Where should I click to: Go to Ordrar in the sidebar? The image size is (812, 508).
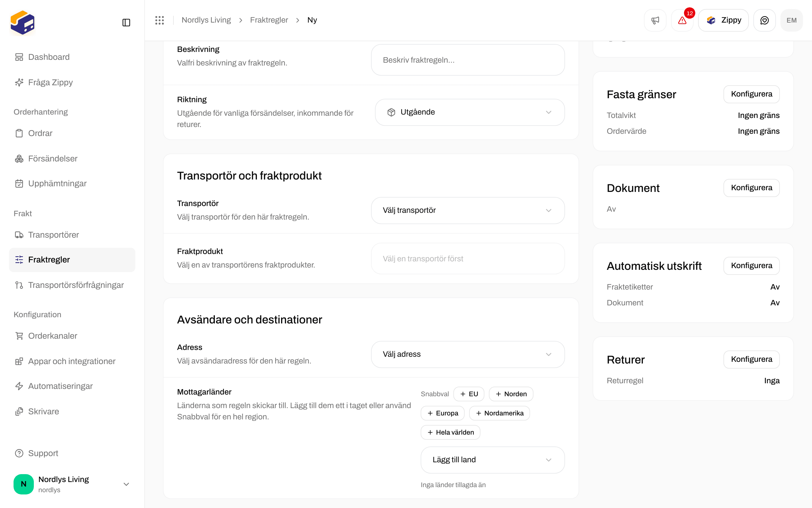[x=72, y=133]
